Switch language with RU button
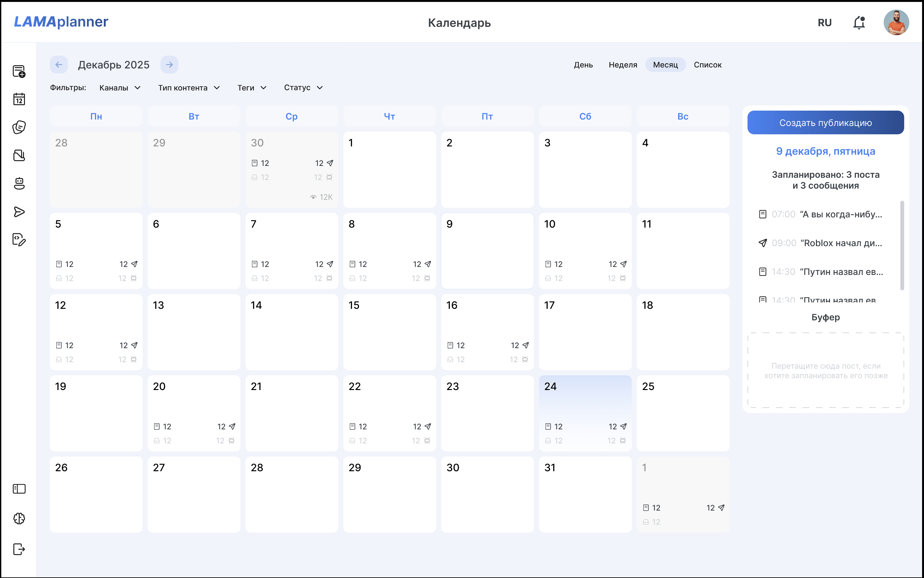The height and width of the screenshot is (578, 924). (x=825, y=23)
